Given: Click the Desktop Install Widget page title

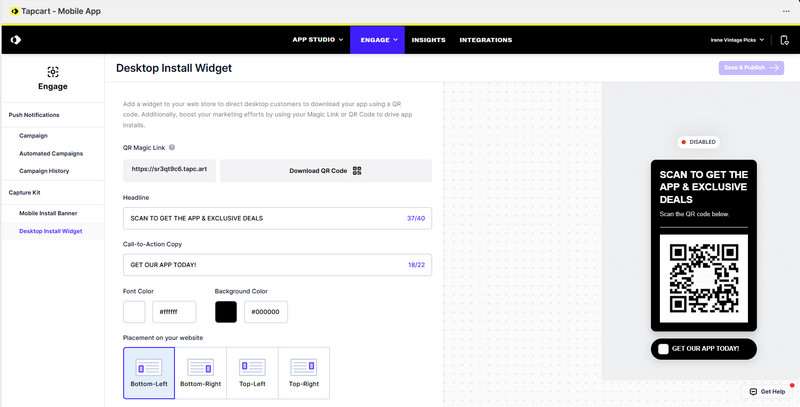Looking at the screenshot, I should tap(174, 68).
